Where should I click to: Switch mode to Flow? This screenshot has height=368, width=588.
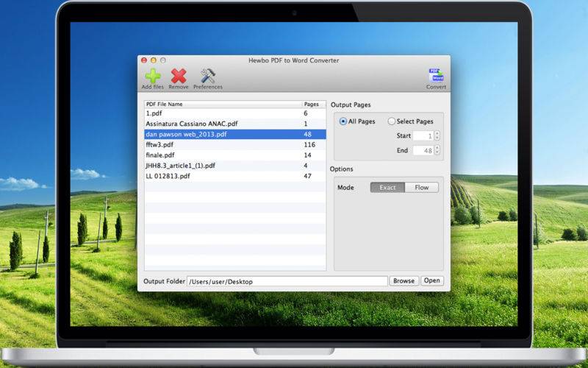(x=421, y=188)
